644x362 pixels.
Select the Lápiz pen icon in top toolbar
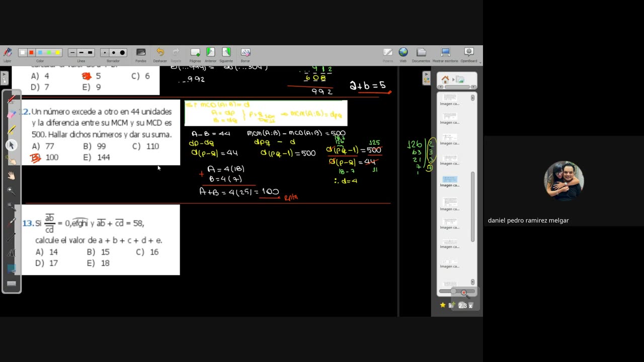[x=8, y=52]
